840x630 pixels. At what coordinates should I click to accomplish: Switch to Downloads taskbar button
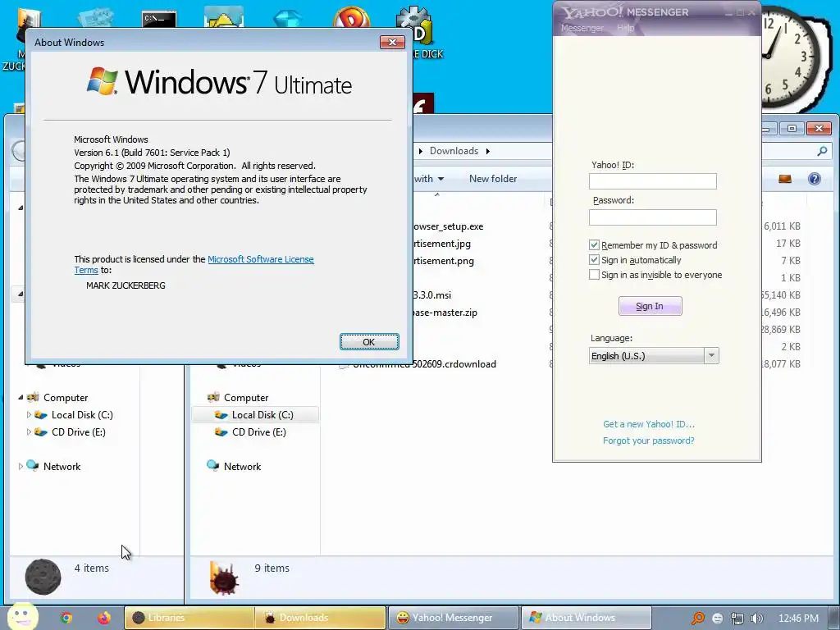[320, 618]
